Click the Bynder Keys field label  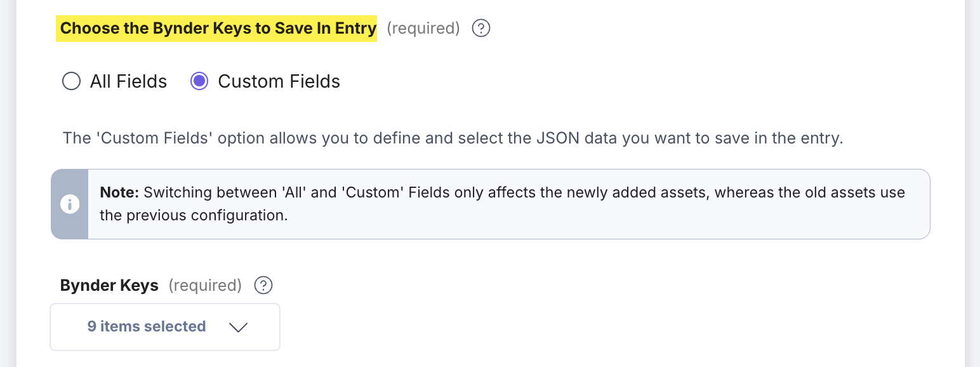(109, 285)
